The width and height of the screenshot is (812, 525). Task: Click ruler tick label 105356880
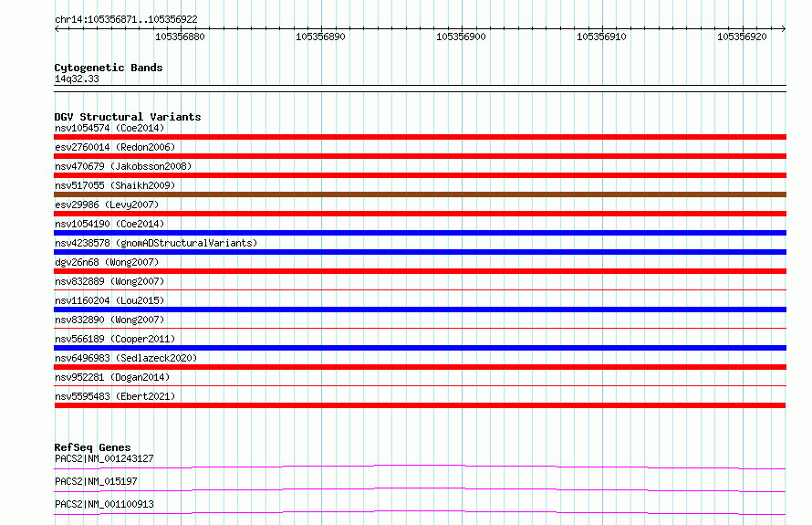pyautogui.click(x=181, y=37)
